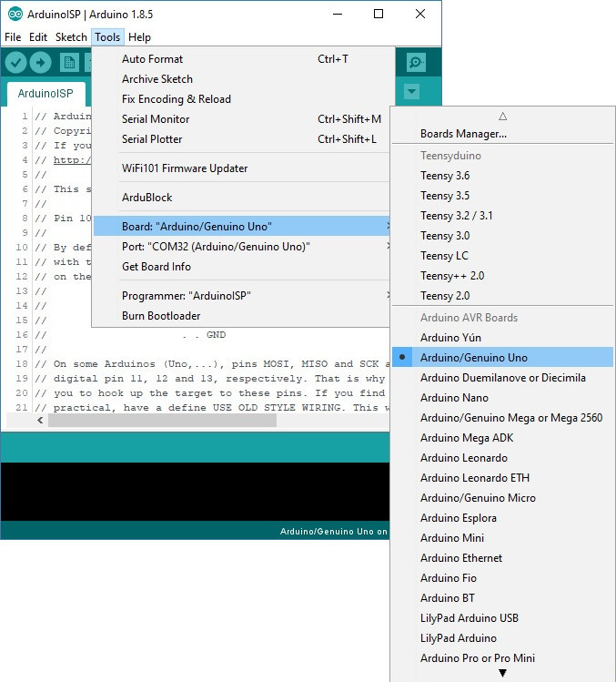Select Arduino Leonardo ETH board
The image size is (616, 682).
pyautogui.click(x=502, y=477)
